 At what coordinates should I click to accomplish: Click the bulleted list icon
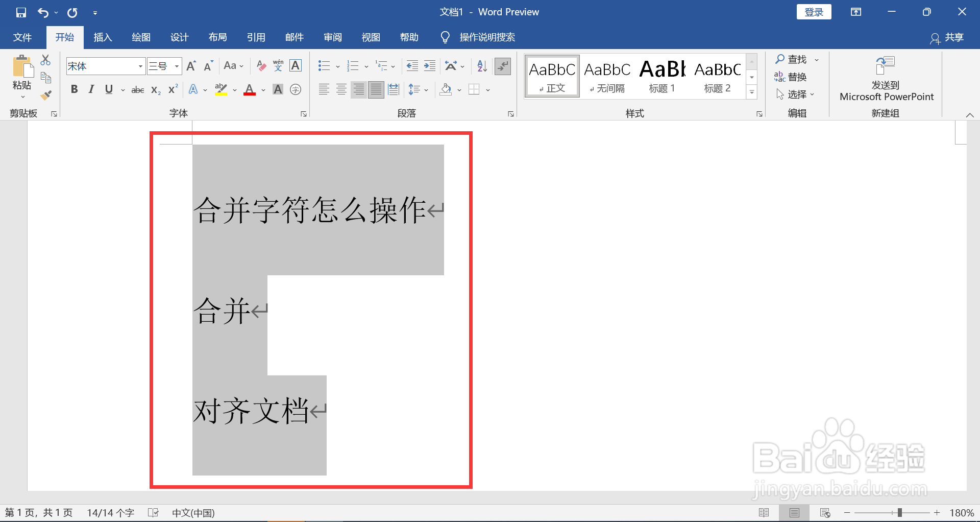click(x=323, y=66)
